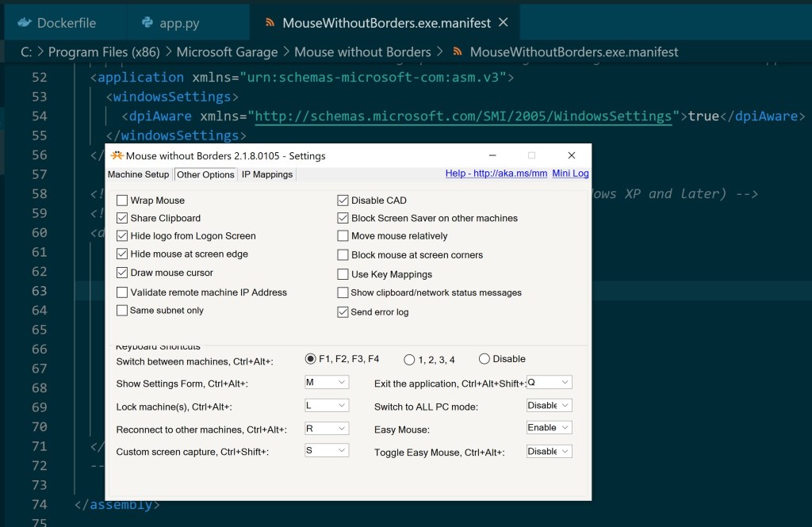Screen dimensions: 812x527
Task: Open the app.py editor tab
Action: tap(178, 23)
